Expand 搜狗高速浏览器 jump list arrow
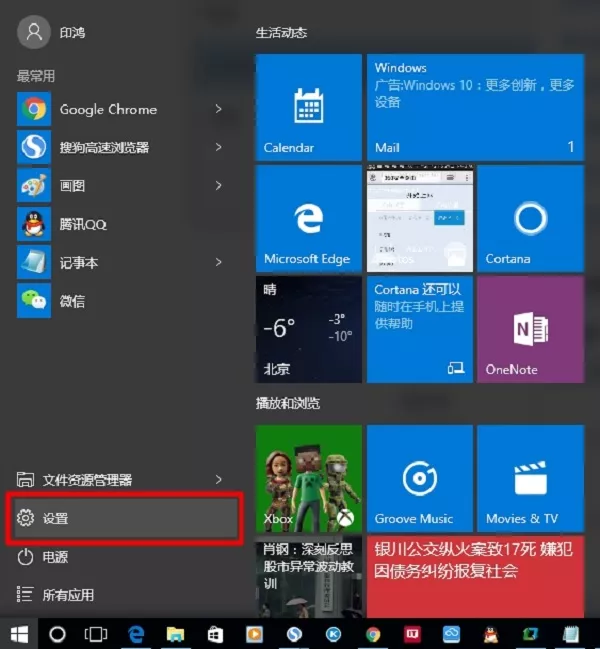The height and width of the screenshot is (649, 600). pos(218,147)
